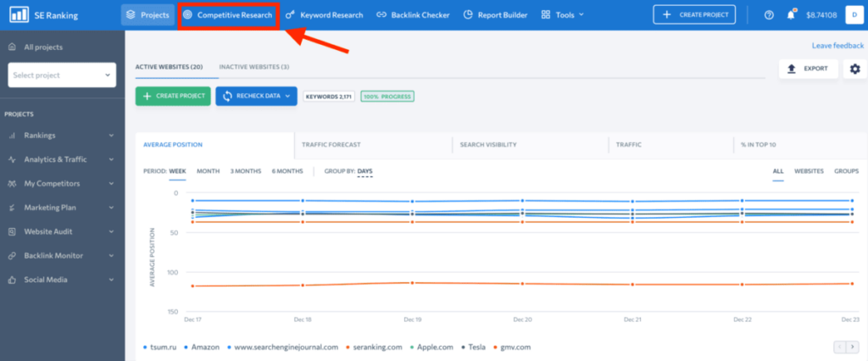This screenshot has width=868, height=361.
Task: Expand Analytics & Traffic chevron
Action: (111, 159)
